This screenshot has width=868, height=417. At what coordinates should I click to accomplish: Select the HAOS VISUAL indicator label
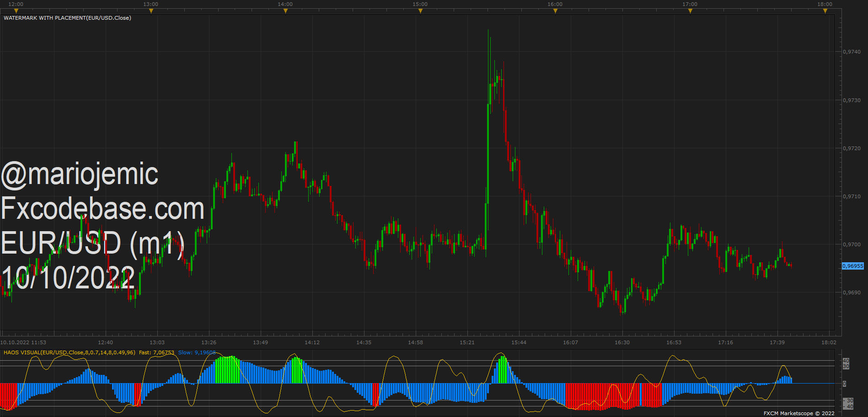tap(70, 352)
